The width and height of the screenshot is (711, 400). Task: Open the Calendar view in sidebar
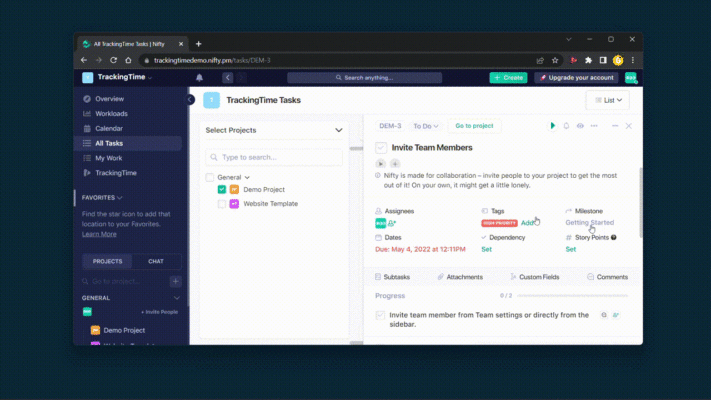click(109, 129)
